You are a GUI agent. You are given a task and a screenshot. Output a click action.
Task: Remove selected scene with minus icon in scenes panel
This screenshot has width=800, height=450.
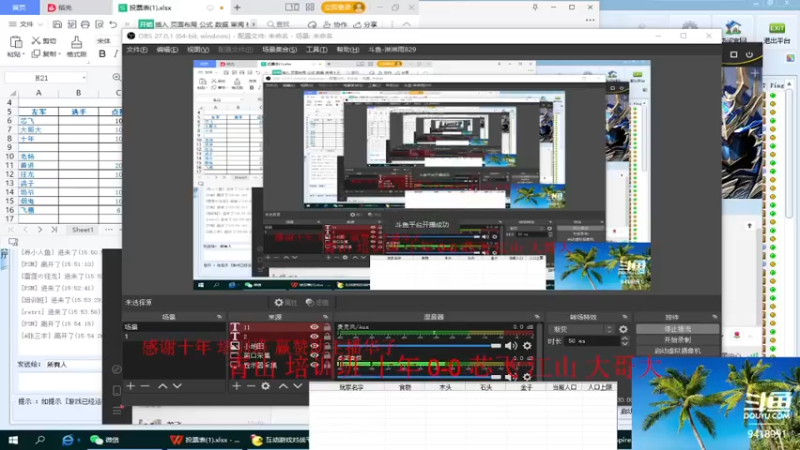click(145, 386)
